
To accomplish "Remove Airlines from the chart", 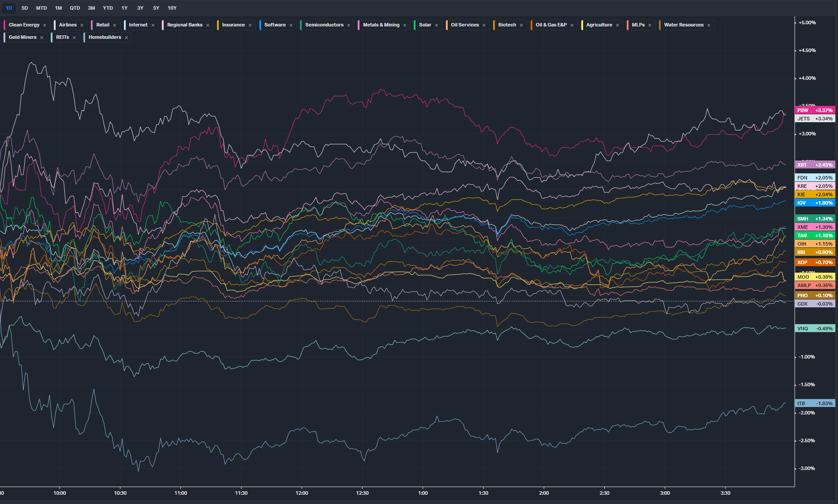I will (x=82, y=25).
